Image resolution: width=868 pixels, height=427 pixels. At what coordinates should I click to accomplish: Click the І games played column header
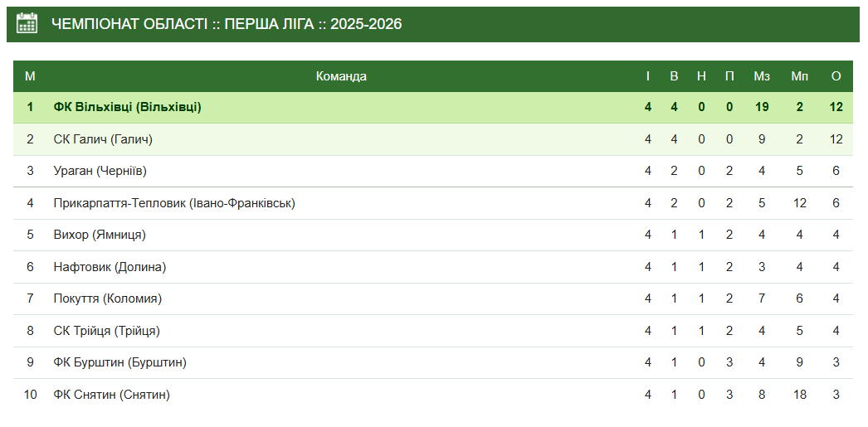coord(648,76)
